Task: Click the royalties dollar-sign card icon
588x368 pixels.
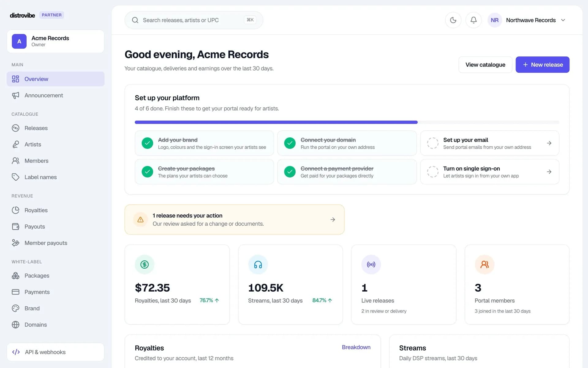Action: pyautogui.click(x=145, y=264)
